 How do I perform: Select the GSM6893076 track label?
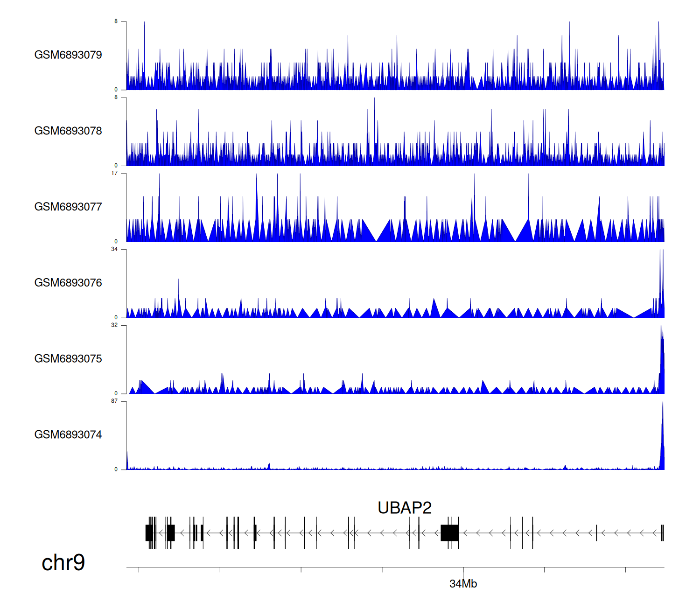[x=68, y=283]
